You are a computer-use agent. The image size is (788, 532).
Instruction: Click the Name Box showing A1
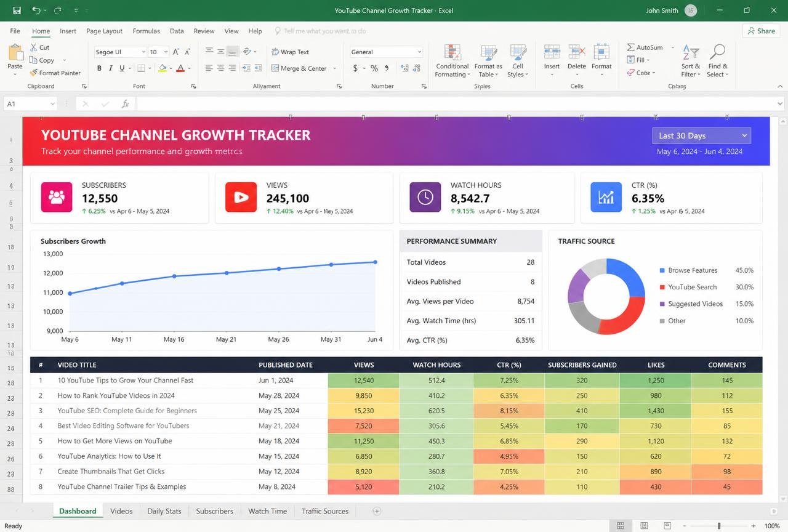[x=30, y=104]
